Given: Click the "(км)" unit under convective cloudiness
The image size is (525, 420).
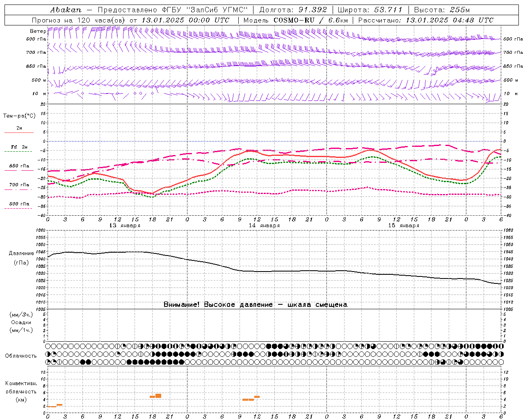Looking at the screenshot, I should pyautogui.click(x=21, y=399).
